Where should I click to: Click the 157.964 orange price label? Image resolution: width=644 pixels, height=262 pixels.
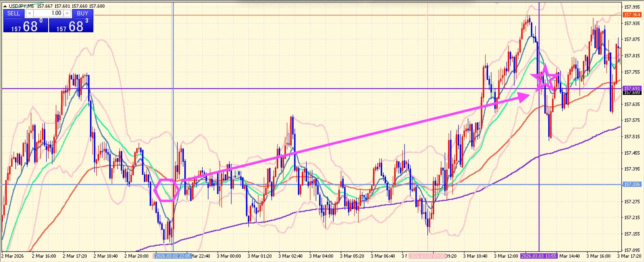(x=632, y=15)
